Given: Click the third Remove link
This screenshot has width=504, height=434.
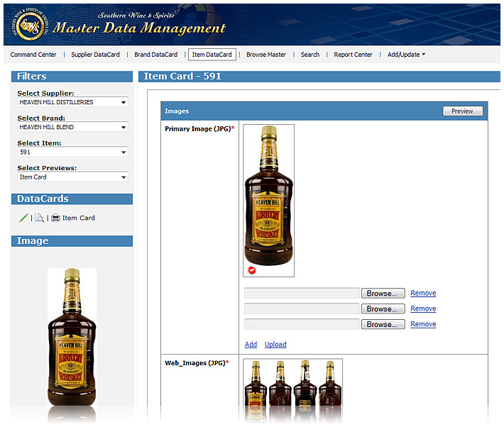Looking at the screenshot, I should pos(423,324).
